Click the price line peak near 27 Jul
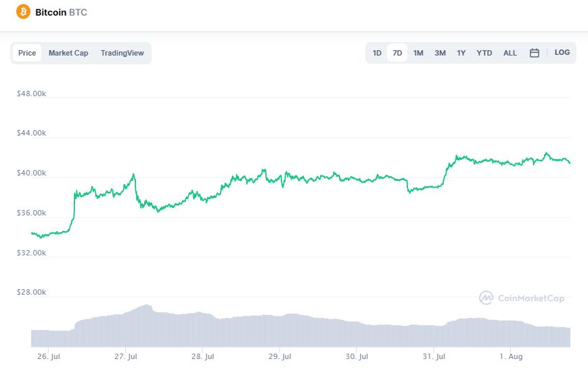Viewport: 588px width, 376px height. point(133,175)
